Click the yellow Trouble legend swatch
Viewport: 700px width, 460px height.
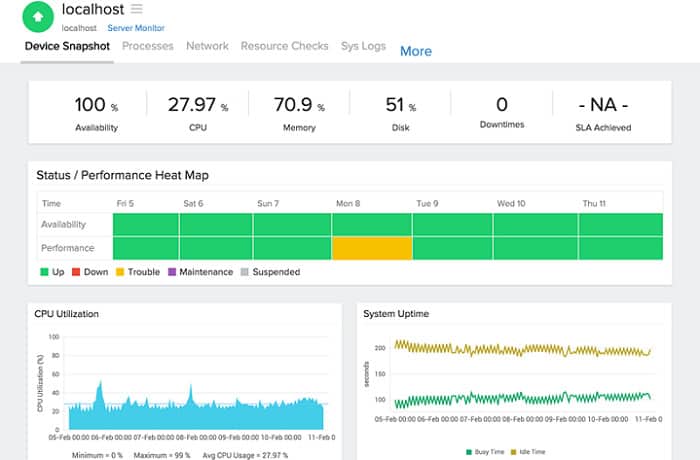120,272
